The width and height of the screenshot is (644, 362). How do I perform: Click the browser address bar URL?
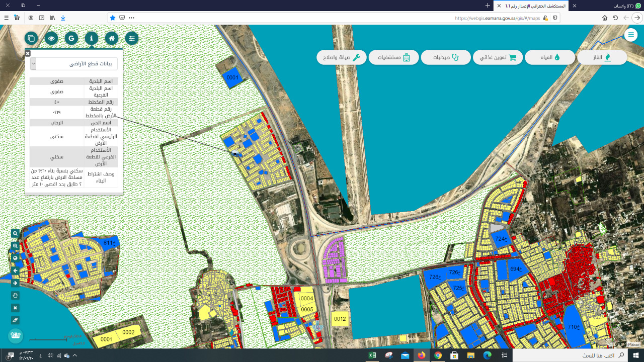click(x=497, y=18)
